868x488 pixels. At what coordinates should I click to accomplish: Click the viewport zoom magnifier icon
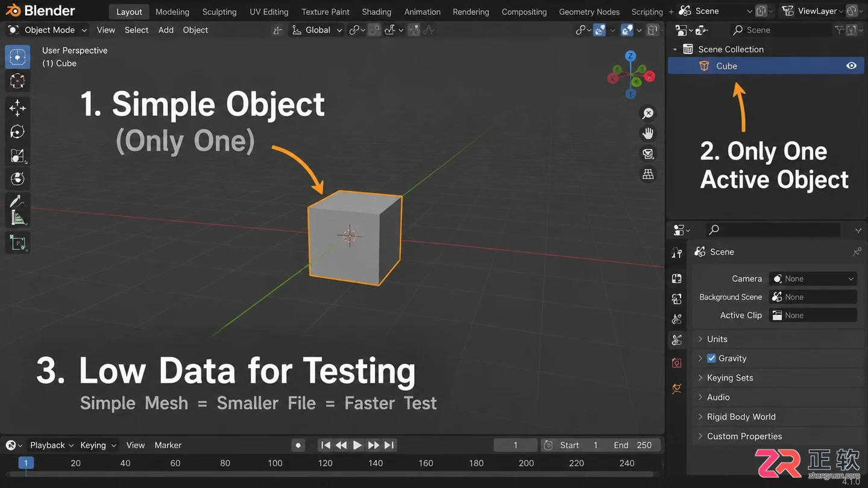pyautogui.click(x=648, y=113)
